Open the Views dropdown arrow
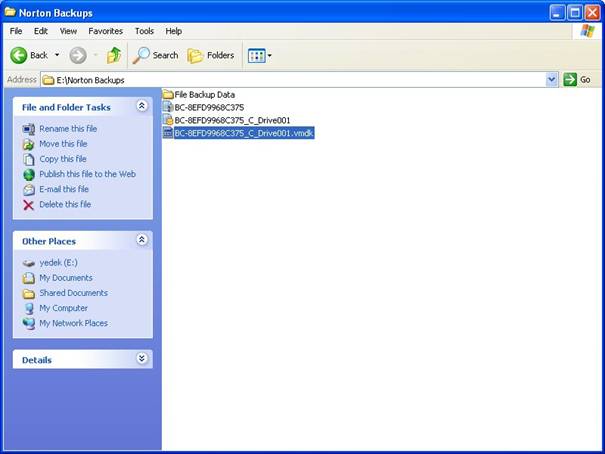Viewport: 605px width, 454px height. click(x=269, y=56)
